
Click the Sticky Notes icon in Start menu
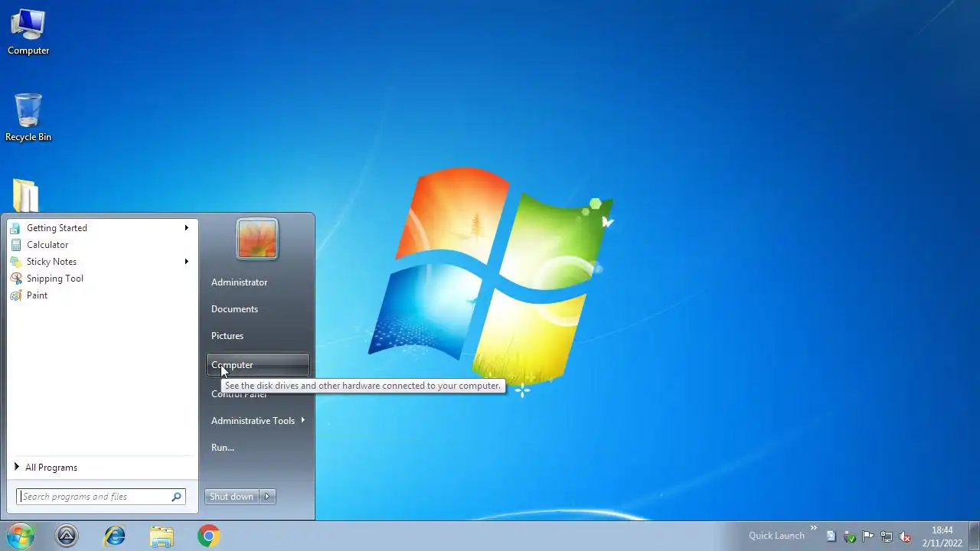click(15, 262)
